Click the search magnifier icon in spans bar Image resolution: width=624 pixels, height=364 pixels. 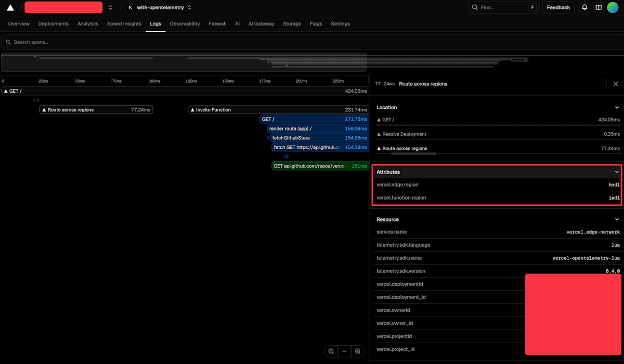tap(8, 42)
